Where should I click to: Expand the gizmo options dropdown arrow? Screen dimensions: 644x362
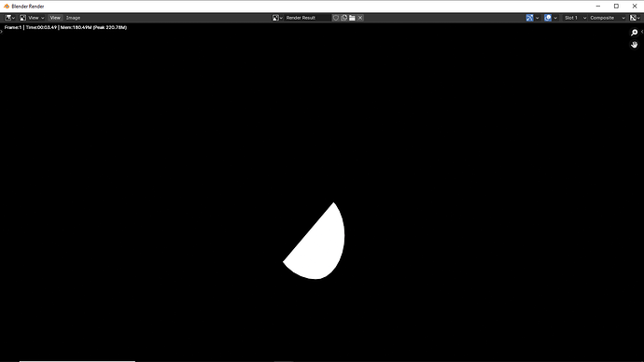pyautogui.click(x=538, y=18)
